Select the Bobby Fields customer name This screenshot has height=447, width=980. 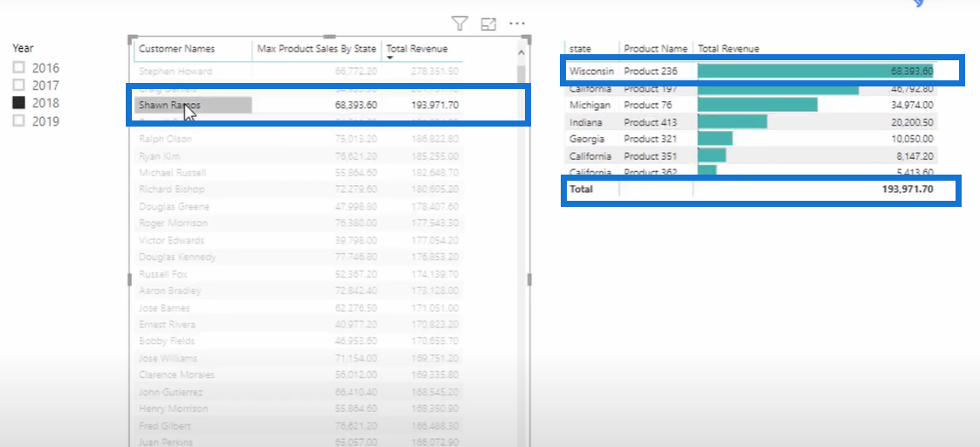pos(166,340)
